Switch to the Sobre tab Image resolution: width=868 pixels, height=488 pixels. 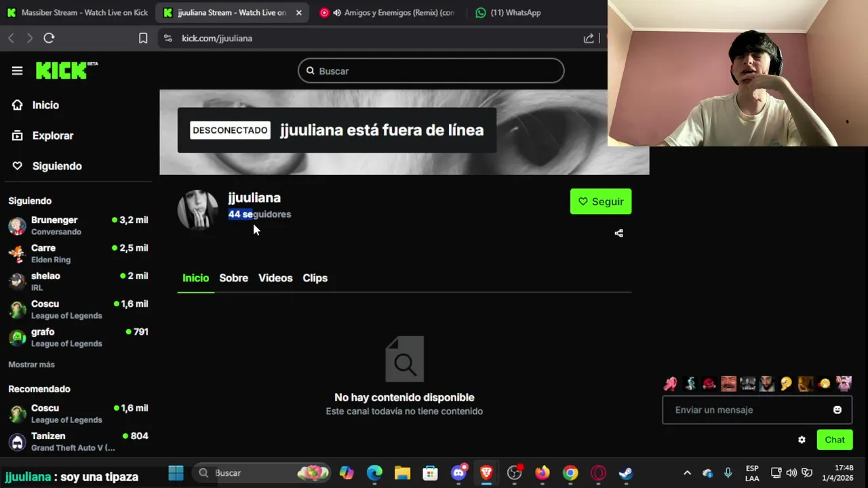tap(233, 278)
